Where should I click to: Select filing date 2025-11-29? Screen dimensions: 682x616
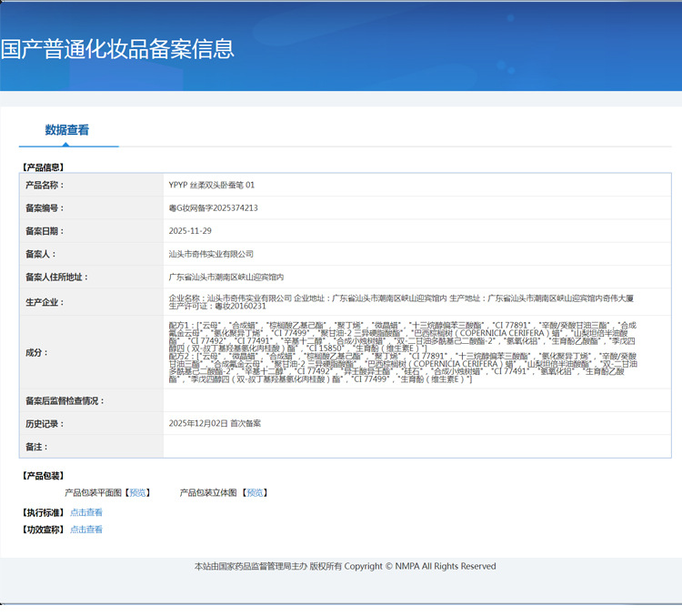(x=190, y=231)
